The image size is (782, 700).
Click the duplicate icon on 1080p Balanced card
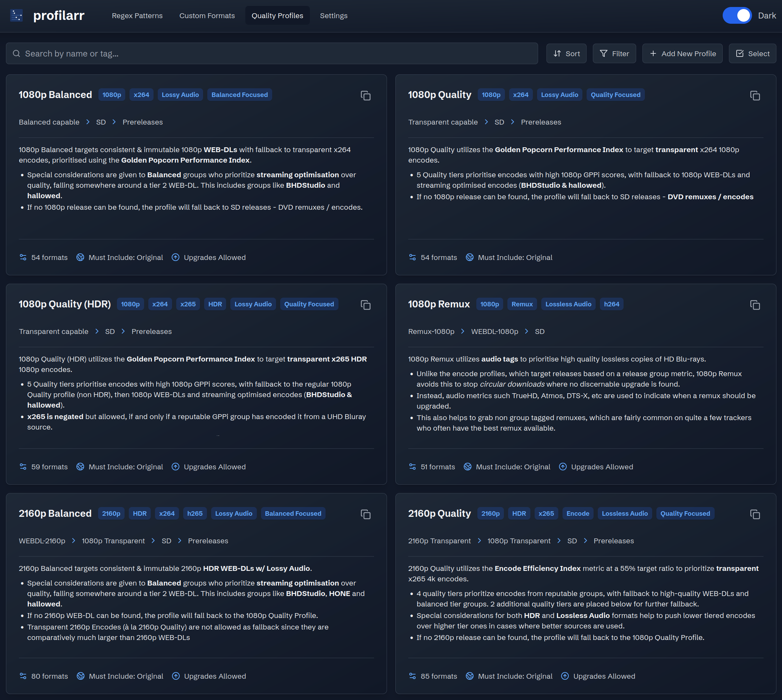pyautogui.click(x=365, y=95)
